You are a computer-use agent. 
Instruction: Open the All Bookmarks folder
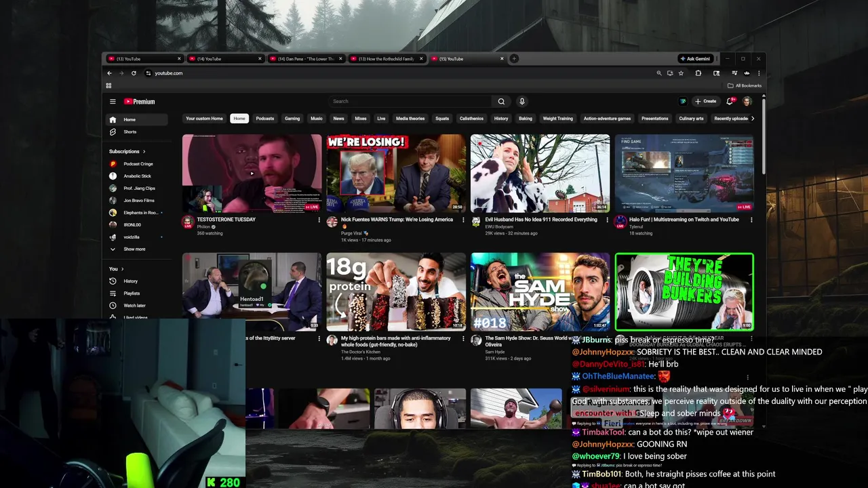coord(745,85)
